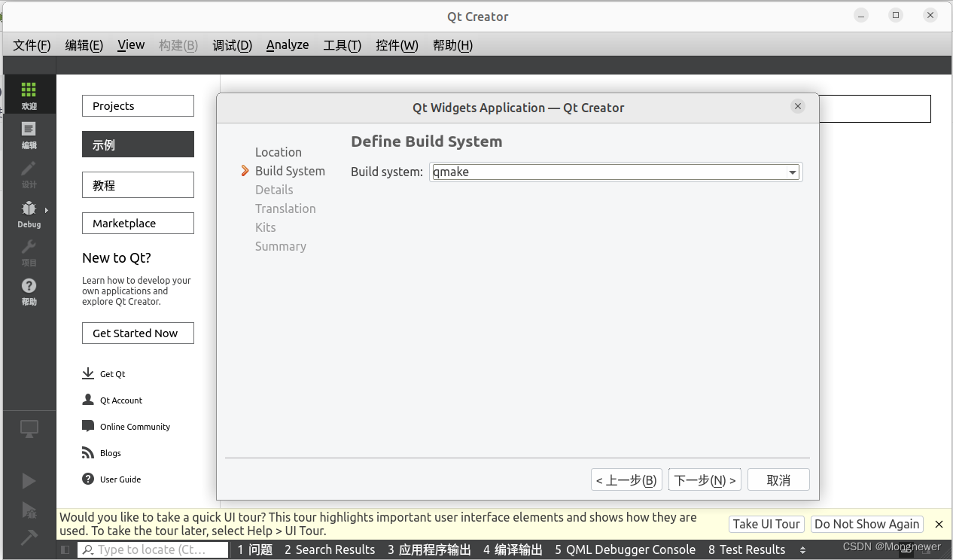Switch to the Projects section
The image size is (953, 560).
click(138, 105)
